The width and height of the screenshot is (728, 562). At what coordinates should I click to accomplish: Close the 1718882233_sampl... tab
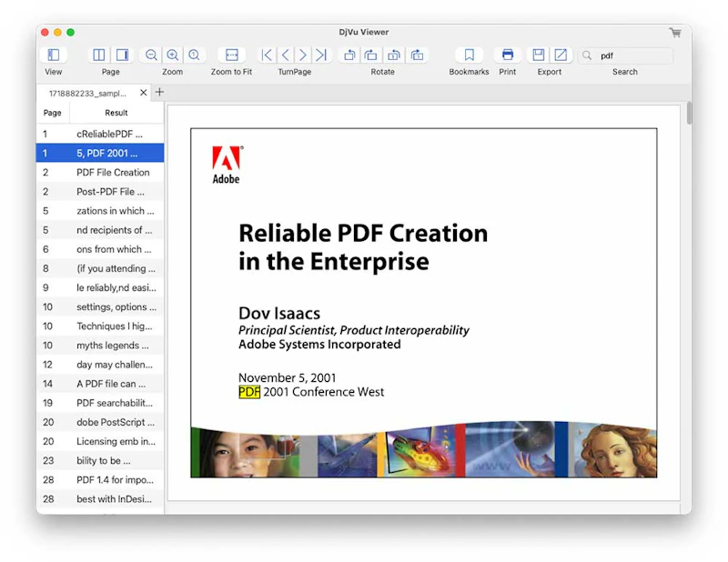144,93
